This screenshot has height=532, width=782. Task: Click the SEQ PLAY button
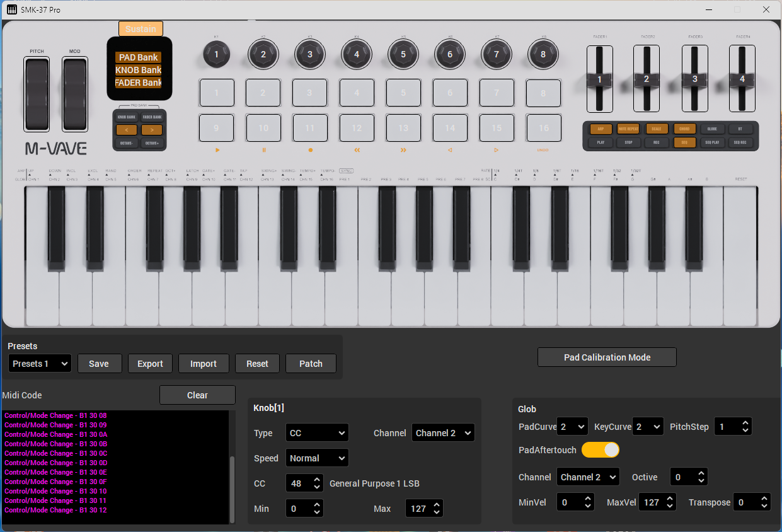tap(712, 142)
